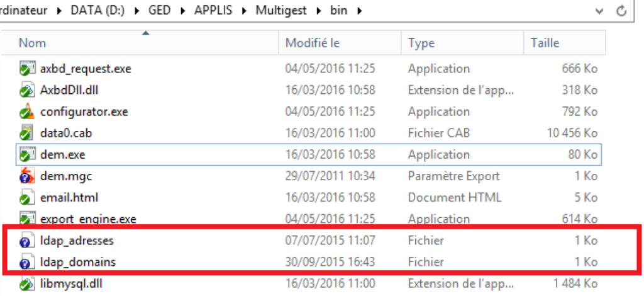Viewport: 644px width, 296px height.
Task: Sort by the Type column header
Action: tap(421, 43)
